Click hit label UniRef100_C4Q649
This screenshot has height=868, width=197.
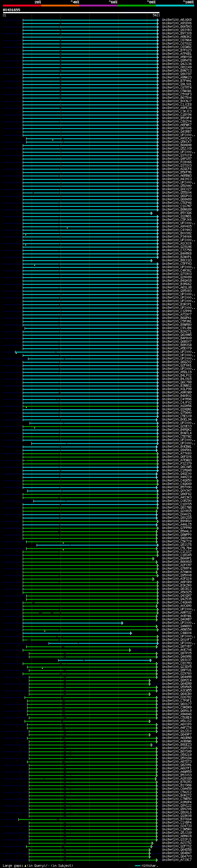177,484
